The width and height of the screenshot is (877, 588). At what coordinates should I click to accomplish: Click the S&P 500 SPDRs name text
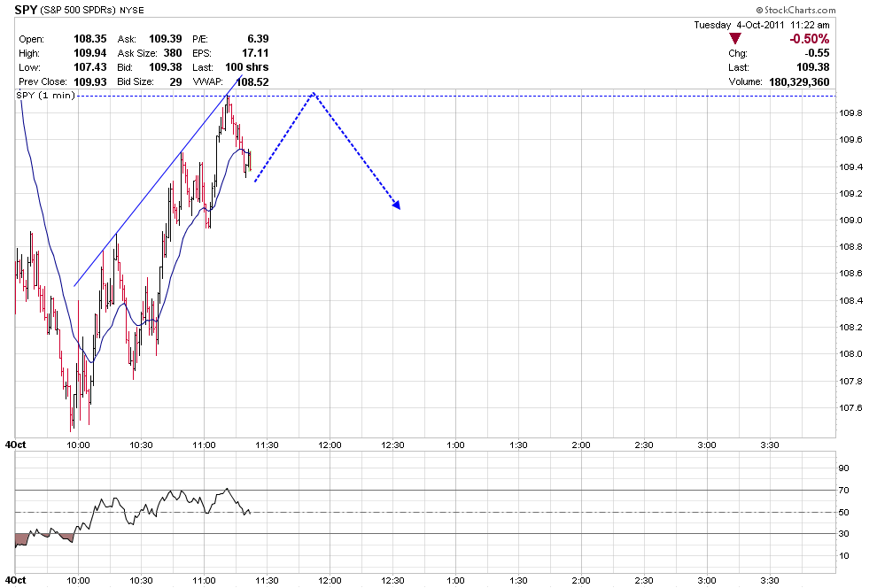[78, 11]
